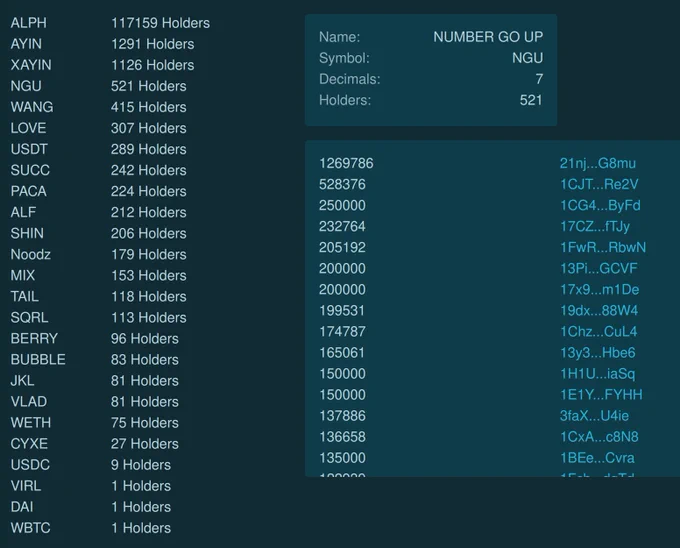The width and height of the screenshot is (680, 548).
Task: Select the SUCC token row
Action: pos(98,170)
